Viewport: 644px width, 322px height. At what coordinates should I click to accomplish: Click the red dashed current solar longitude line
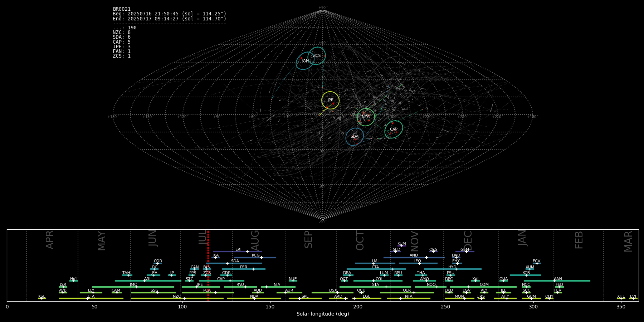click(x=208, y=265)
